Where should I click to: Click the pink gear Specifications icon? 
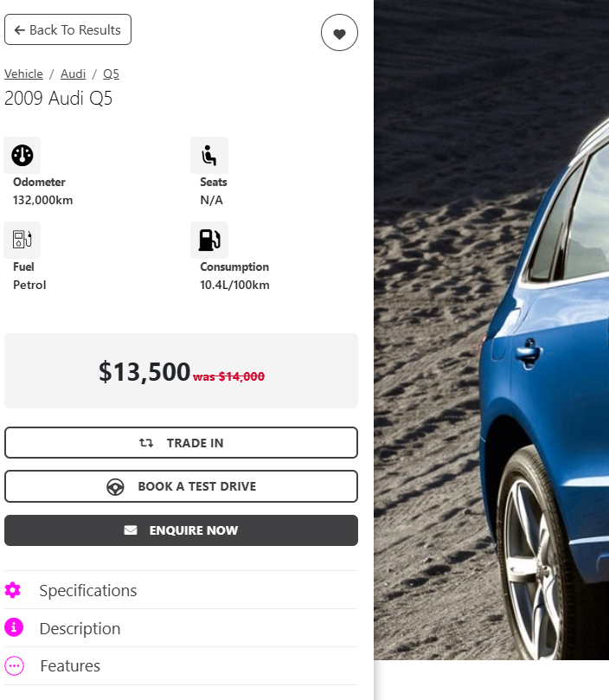pyautogui.click(x=13, y=590)
